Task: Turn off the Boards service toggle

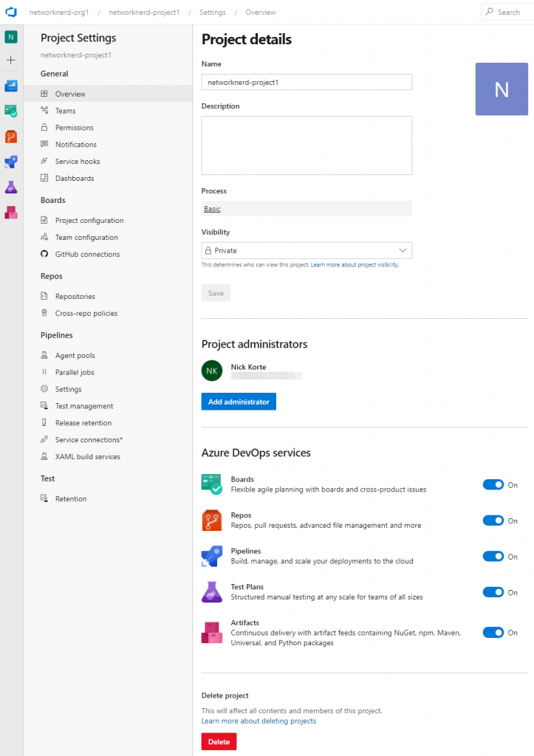Action: [x=493, y=485]
